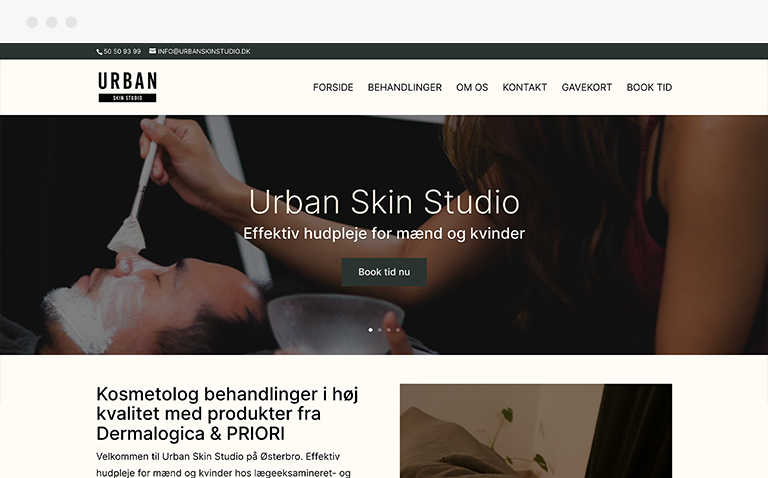Click the envelope email icon

click(152, 51)
